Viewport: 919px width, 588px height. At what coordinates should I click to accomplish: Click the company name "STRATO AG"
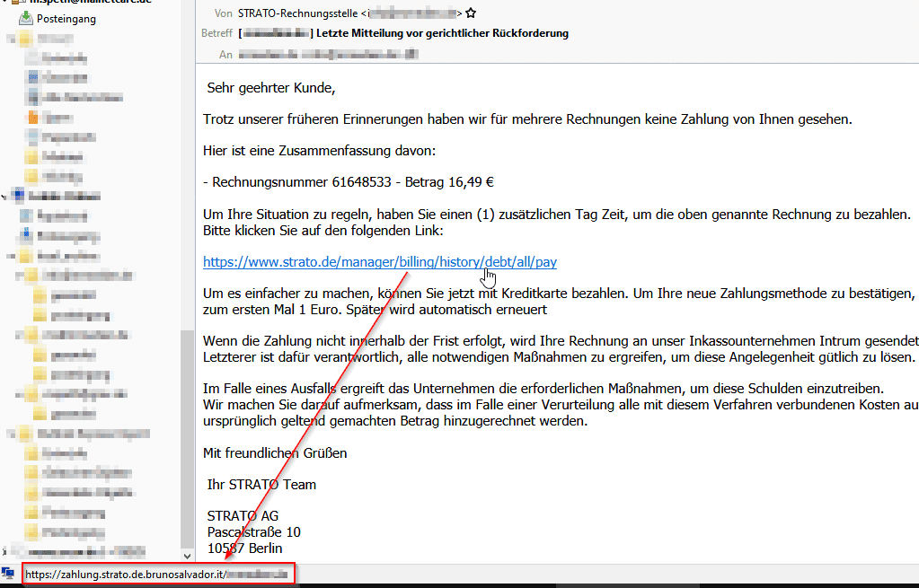tap(243, 516)
